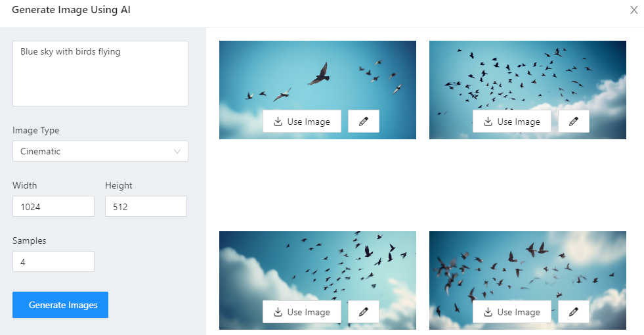Click the Samples field showing 4
The height and width of the screenshot is (335, 644).
click(x=53, y=261)
